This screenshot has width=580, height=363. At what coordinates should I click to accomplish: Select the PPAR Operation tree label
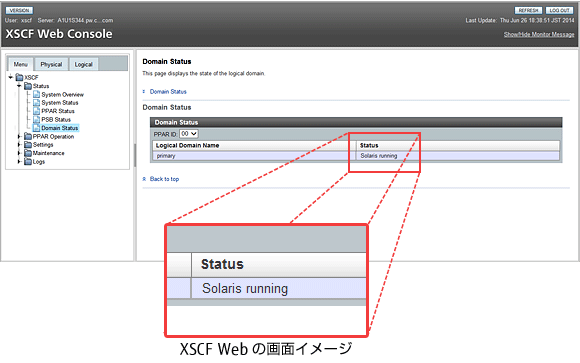(53, 137)
